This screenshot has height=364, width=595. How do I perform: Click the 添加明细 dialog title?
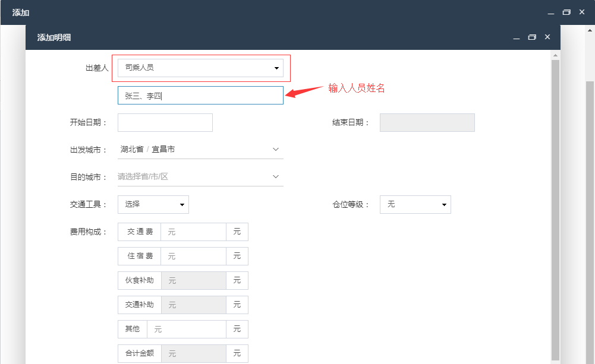pyautogui.click(x=54, y=37)
